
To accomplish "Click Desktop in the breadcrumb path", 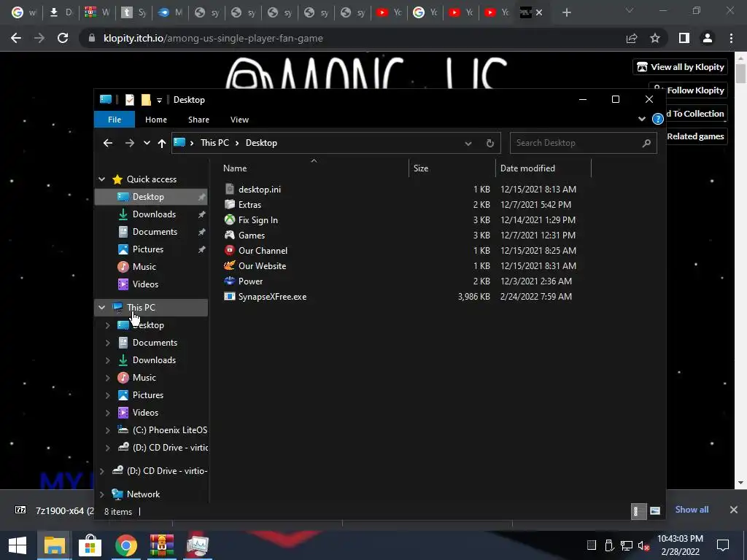I will click(261, 143).
